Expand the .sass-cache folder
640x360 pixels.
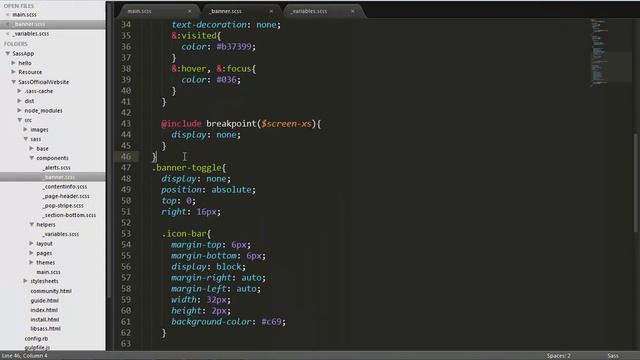point(19,91)
